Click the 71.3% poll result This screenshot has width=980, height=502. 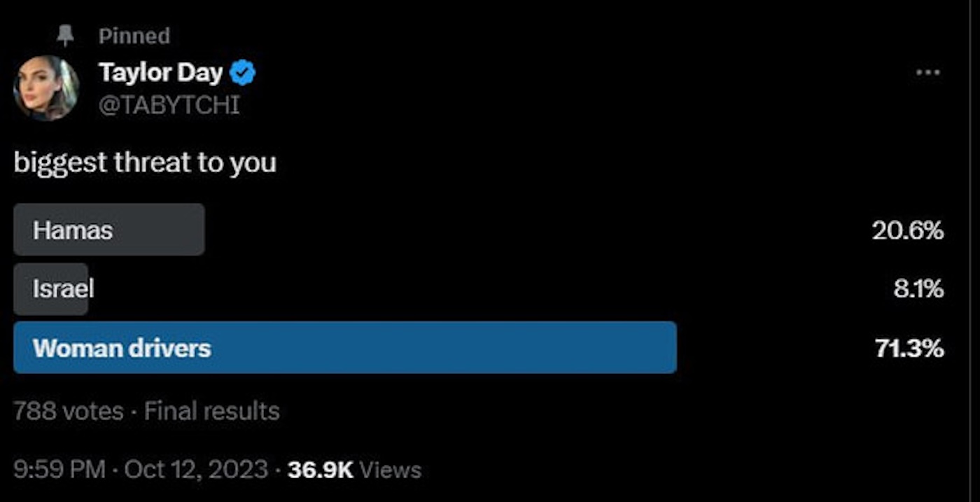click(909, 348)
